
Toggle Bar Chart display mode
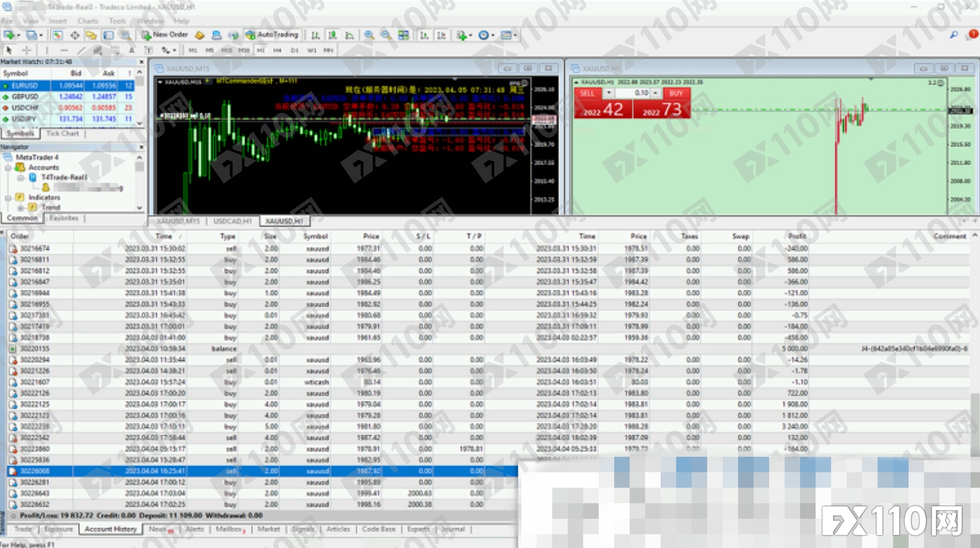[315, 35]
